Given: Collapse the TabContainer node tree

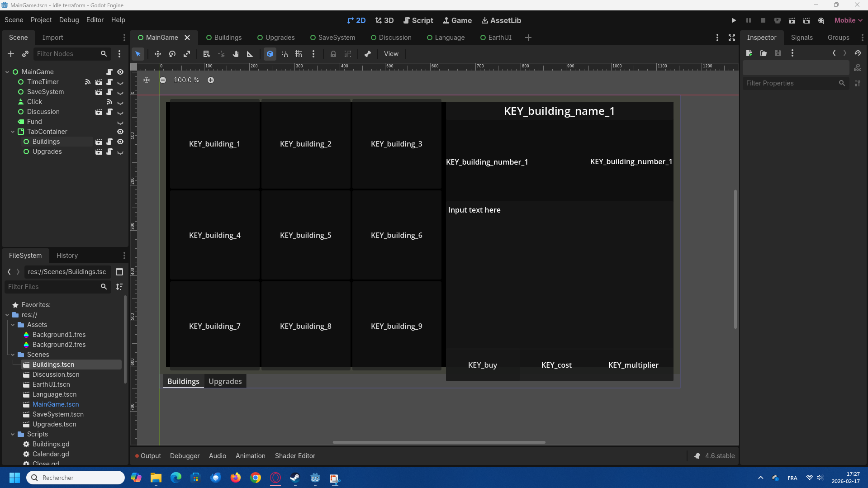Looking at the screenshot, I should [13, 132].
